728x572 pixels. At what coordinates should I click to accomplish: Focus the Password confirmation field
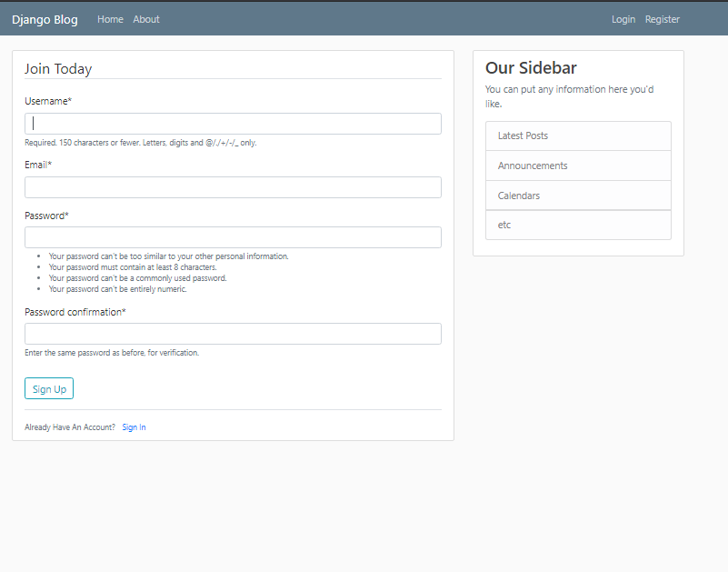pyautogui.click(x=233, y=334)
